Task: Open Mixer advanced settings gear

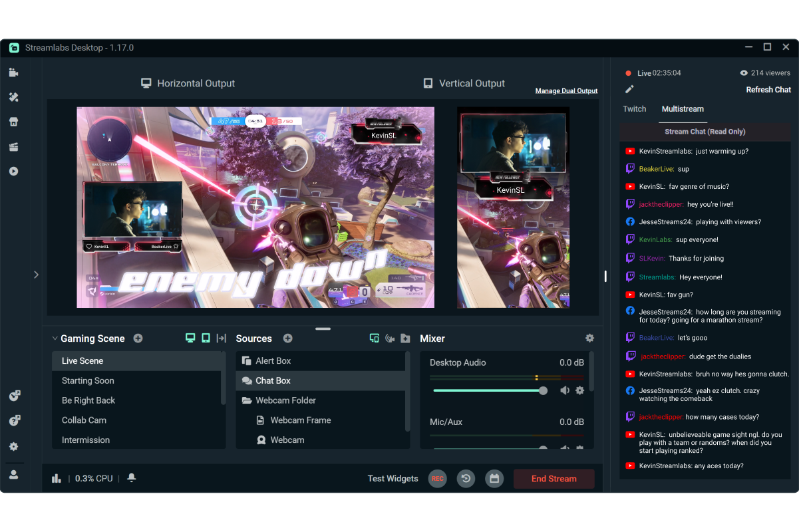Action: [589, 338]
